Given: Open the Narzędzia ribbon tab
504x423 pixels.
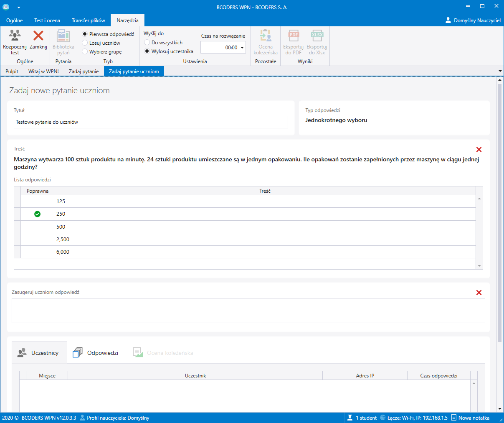Looking at the screenshot, I should pyautogui.click(x=127, y=20).
